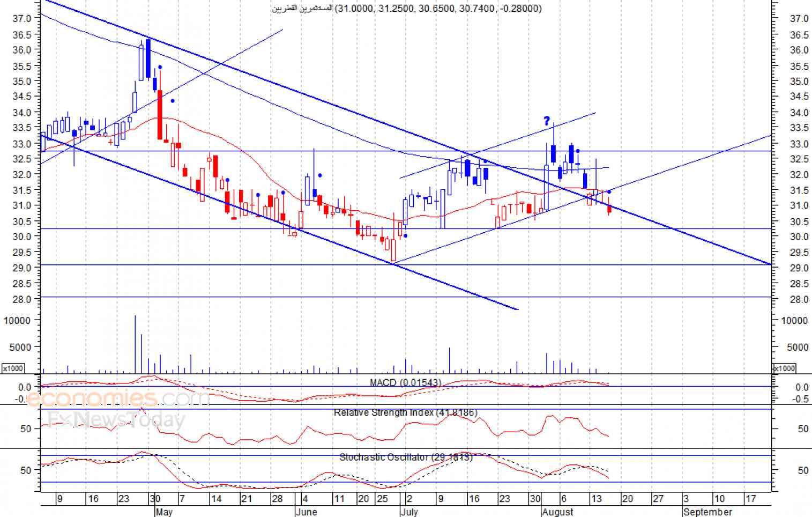Viewport: 812px width, 517px height.
Task: Select the August month label on time axis
Action: [x=557, y=512]
